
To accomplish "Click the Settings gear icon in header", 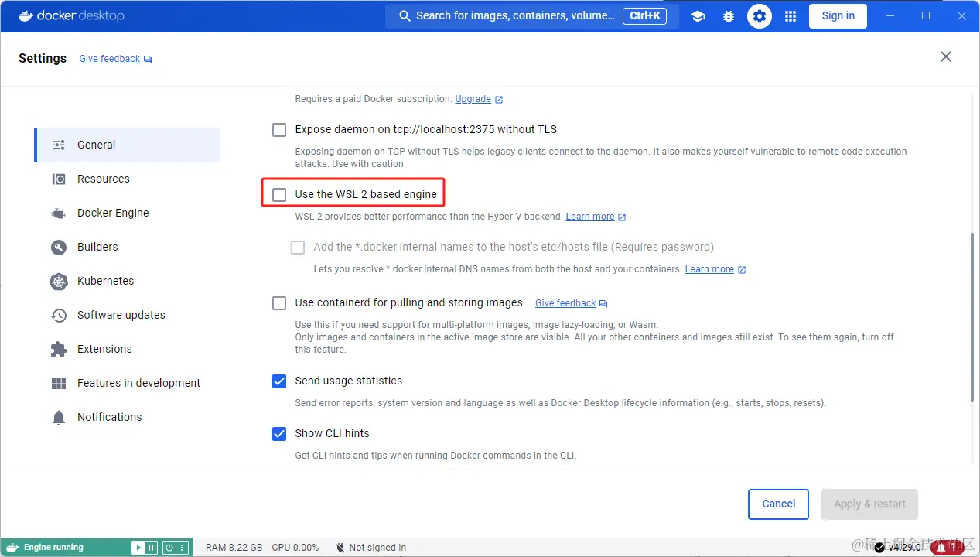I will [x=760, y=16].
